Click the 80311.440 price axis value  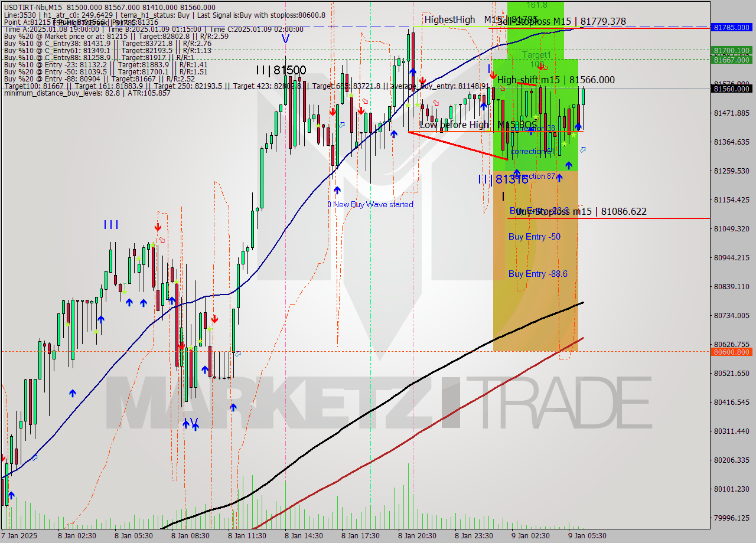pyautogui.click(x=732, y=431)
